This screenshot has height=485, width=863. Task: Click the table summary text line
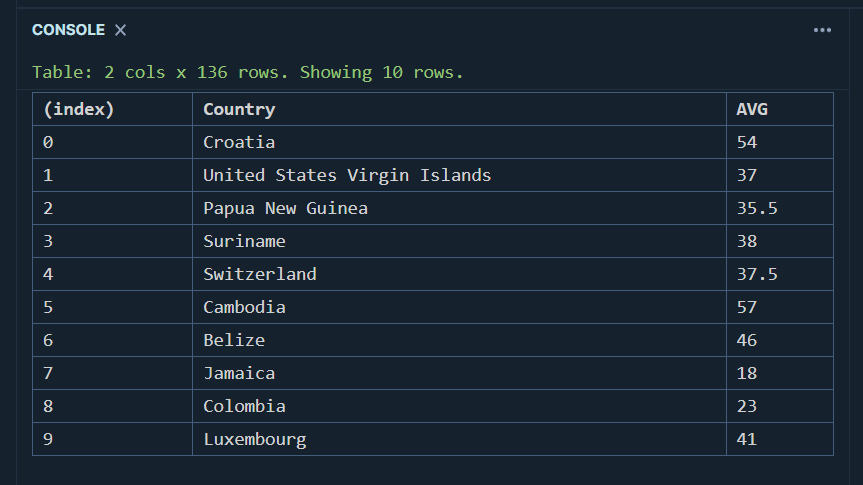tap(248, 72)
